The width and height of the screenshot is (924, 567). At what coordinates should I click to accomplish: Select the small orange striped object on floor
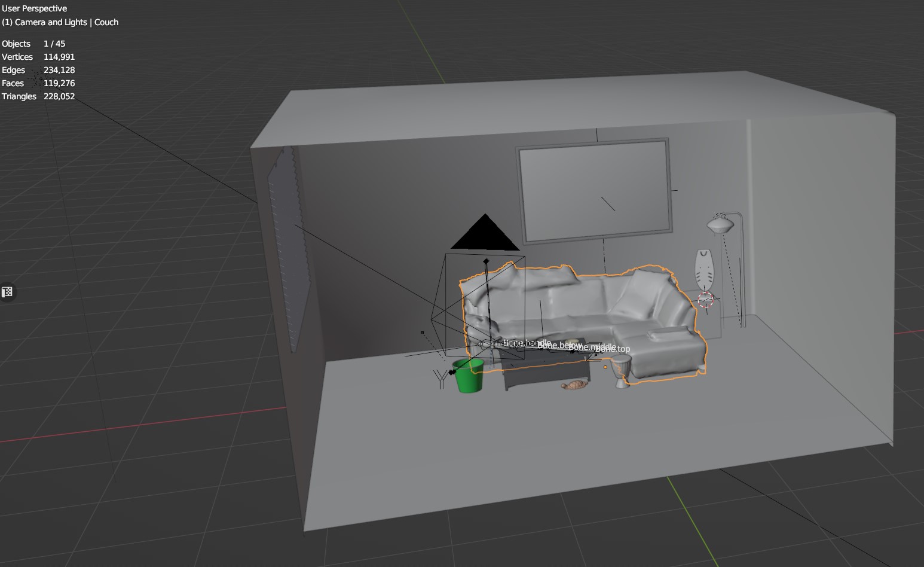574,385
